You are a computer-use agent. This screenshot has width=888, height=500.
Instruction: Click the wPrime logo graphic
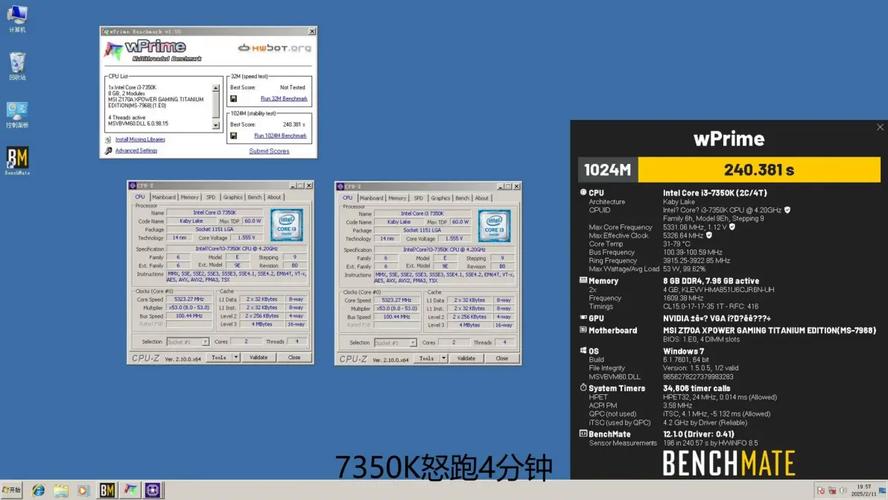(x=152, y=50)
